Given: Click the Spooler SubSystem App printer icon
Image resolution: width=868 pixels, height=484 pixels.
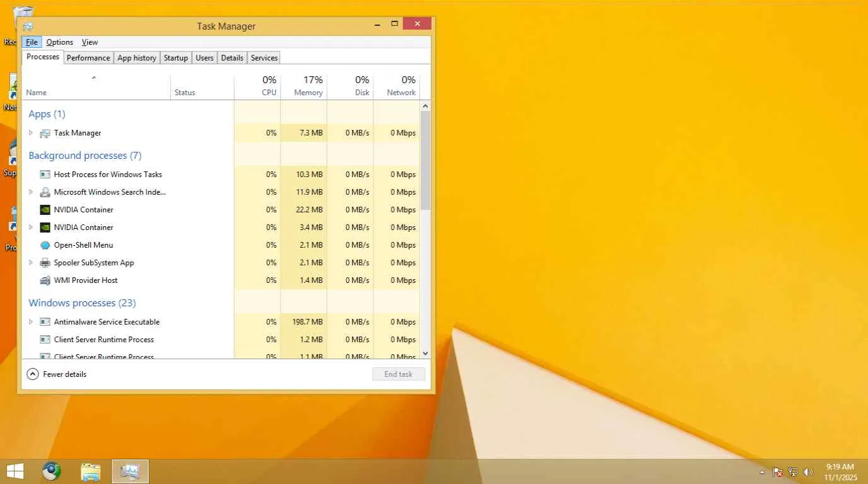Looking at the screenshot, I should click(45, 263).
